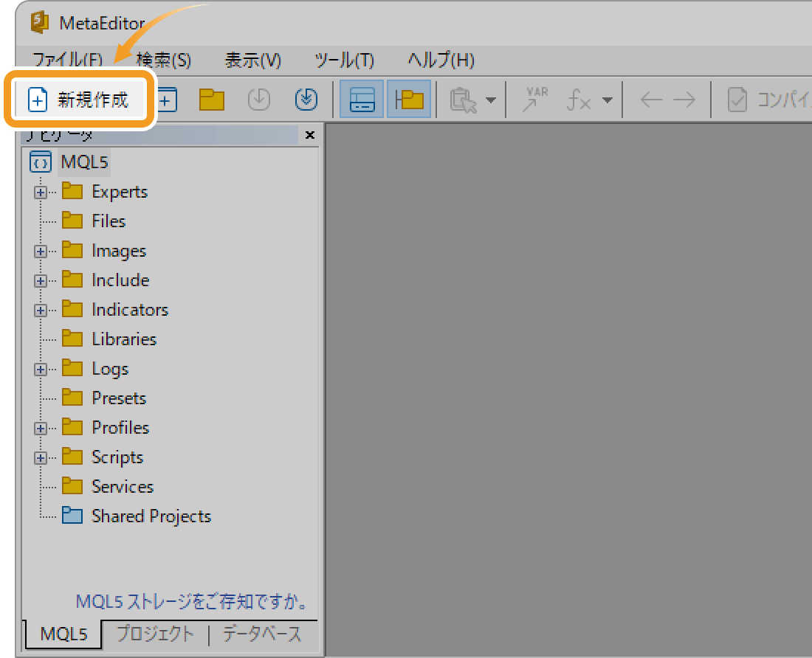The height and width of the screenshot is (658, 812).
Task: Select the Experts folder label
Action: (120, 192)
